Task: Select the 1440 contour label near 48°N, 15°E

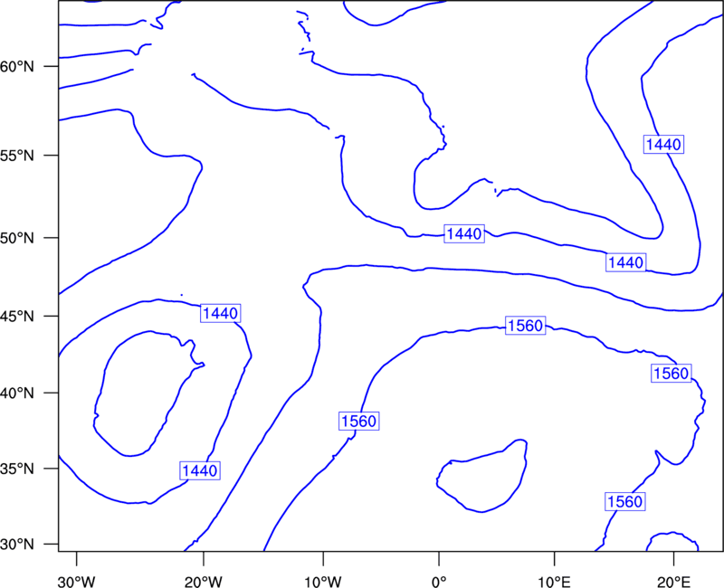Action: (x=625, y=262)
